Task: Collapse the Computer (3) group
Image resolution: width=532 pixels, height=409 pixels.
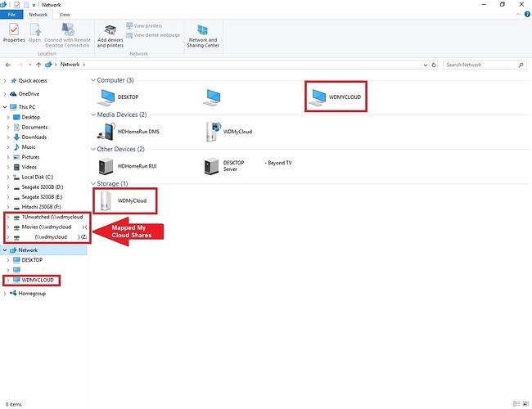Action: click(93, 80)
